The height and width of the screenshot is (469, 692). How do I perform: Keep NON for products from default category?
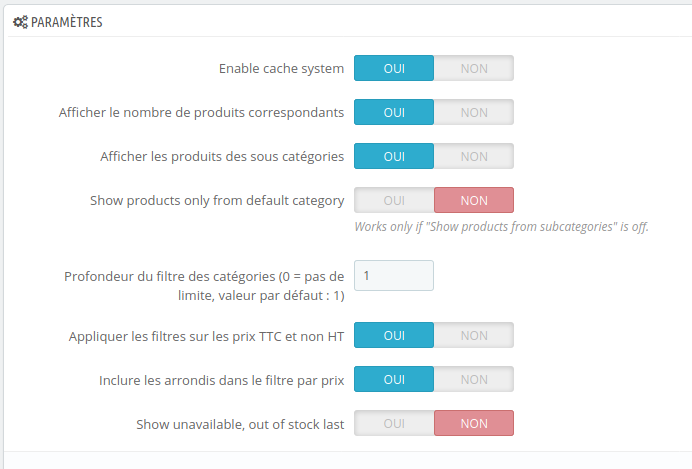(x=474, y=200)
